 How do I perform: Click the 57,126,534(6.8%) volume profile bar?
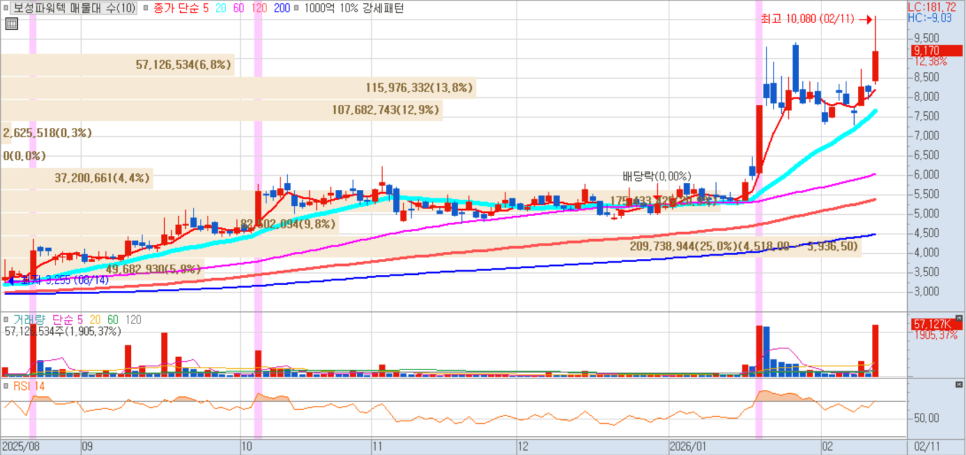coord(118,65)
